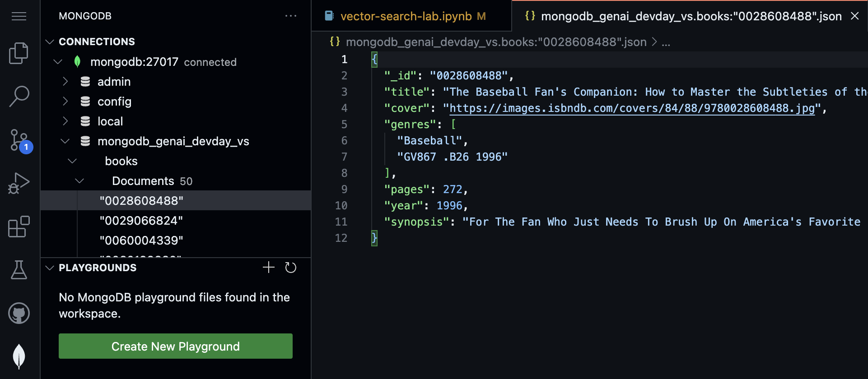The width and height of the screenshot is (868, 379).
Task: Open the Run and Debug view
Action: [19, 183]
